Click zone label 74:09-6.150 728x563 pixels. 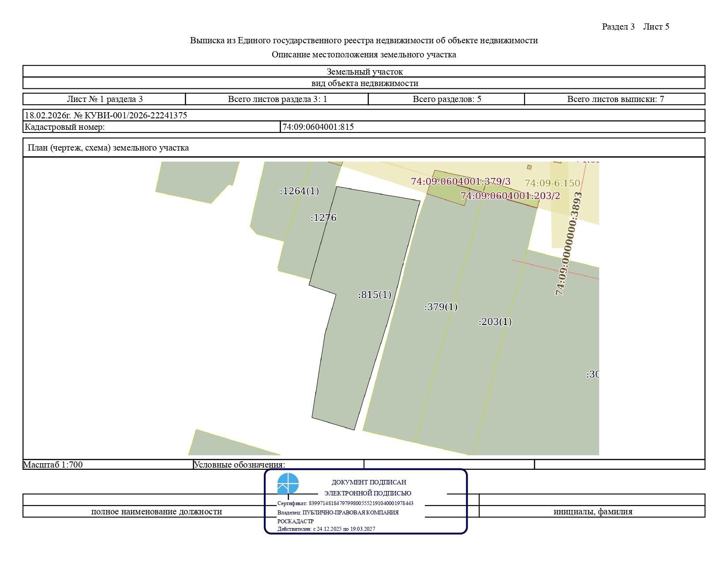552,183
